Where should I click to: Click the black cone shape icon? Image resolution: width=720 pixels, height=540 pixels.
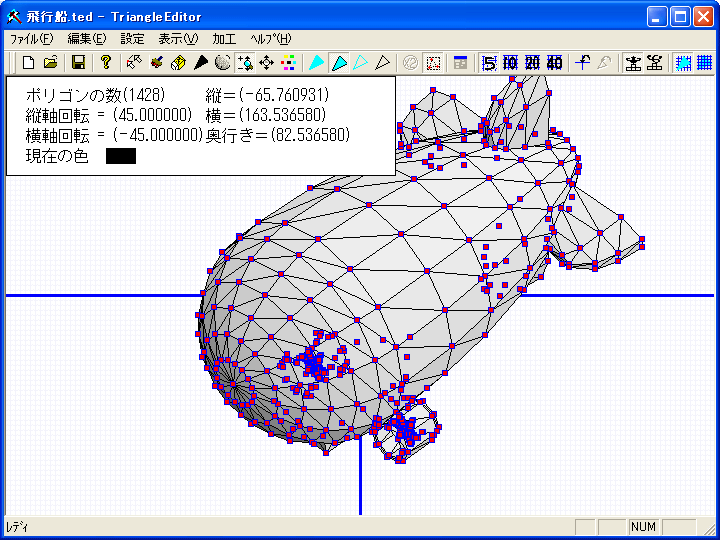tap(200, 63)
